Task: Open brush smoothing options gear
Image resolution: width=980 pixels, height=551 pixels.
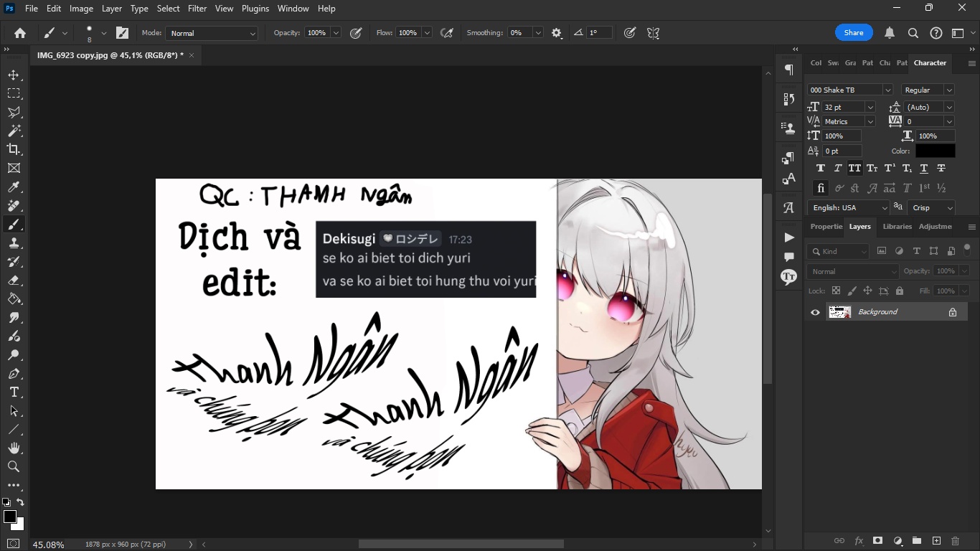Action: pos(557,33)
